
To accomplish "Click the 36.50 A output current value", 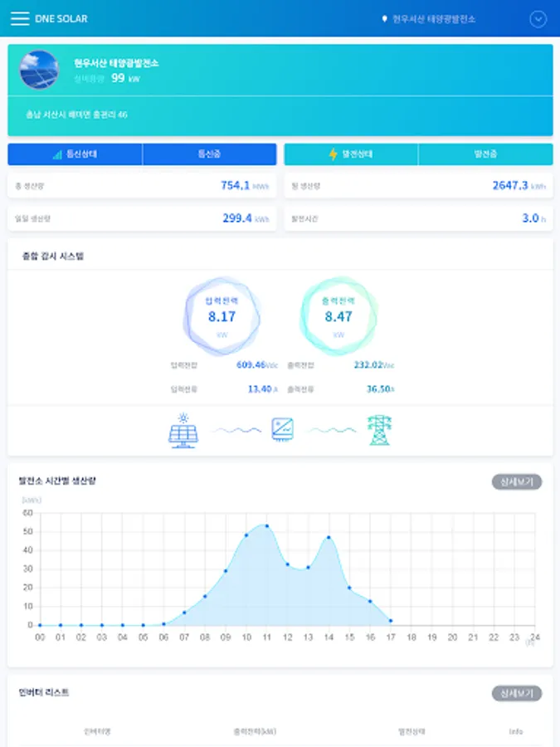I will click(x=381, y=389).
